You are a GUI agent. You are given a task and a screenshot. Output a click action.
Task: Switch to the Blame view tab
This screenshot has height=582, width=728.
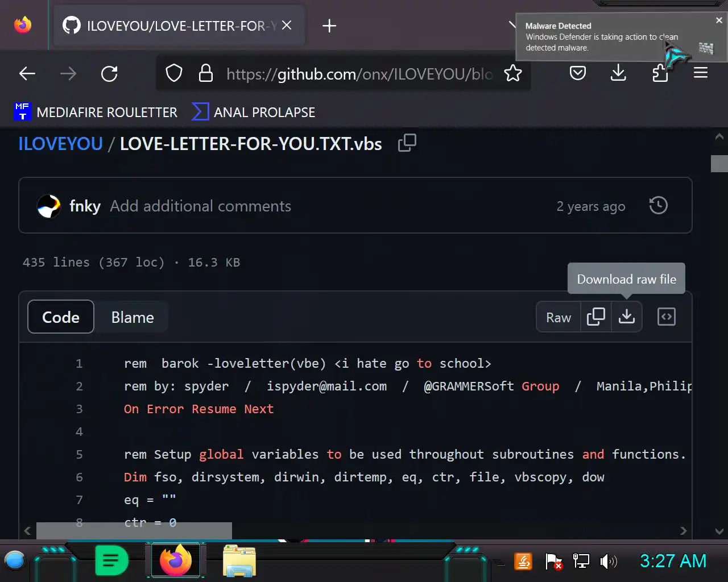click(133, 317)
